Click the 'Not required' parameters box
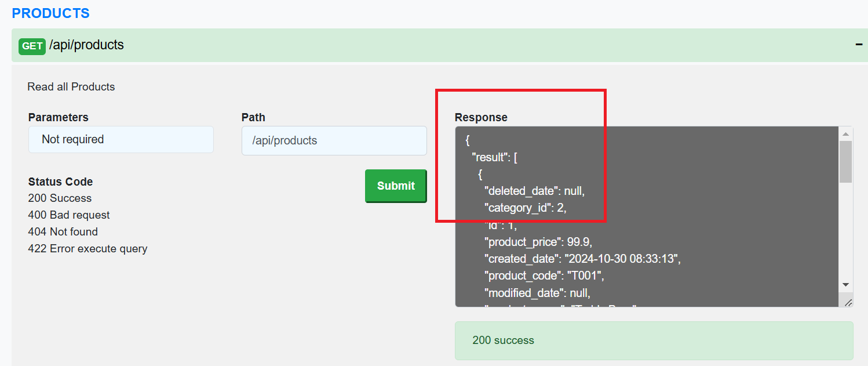Image resolution: width=868 pixels, height=366 pixels. tap(121, 140)
